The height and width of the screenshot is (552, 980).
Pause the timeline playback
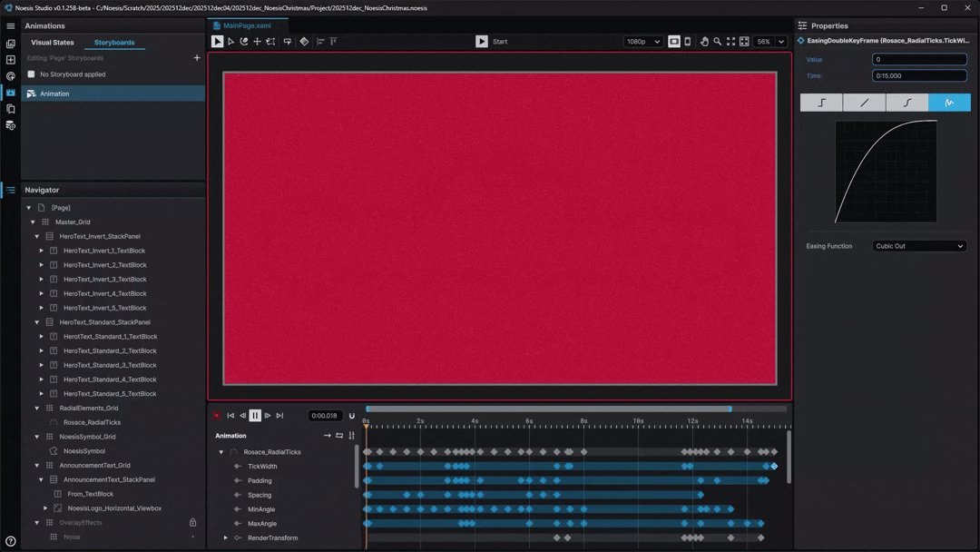255,416
